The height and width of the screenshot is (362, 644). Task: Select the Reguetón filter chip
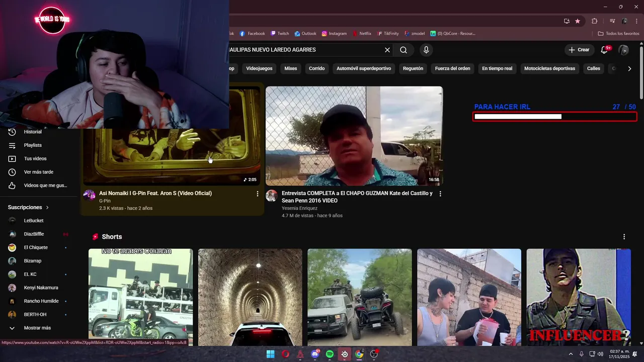pos(413,68)
